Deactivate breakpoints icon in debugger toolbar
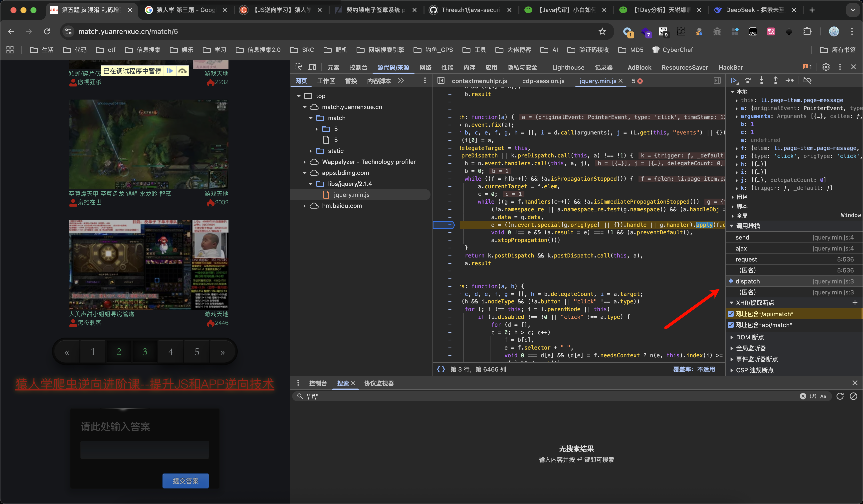The image size is (863, 504). [807, 81]
